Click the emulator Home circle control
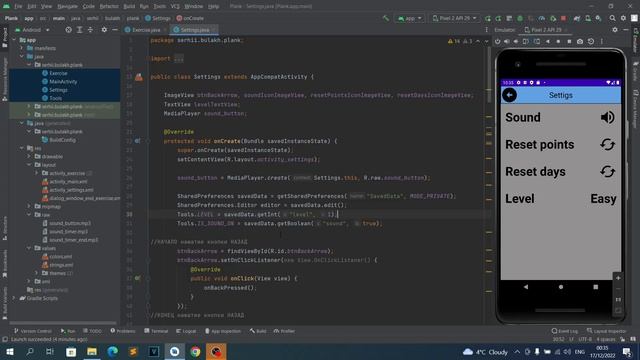640x360 pixels. click(x=558, y=41)
